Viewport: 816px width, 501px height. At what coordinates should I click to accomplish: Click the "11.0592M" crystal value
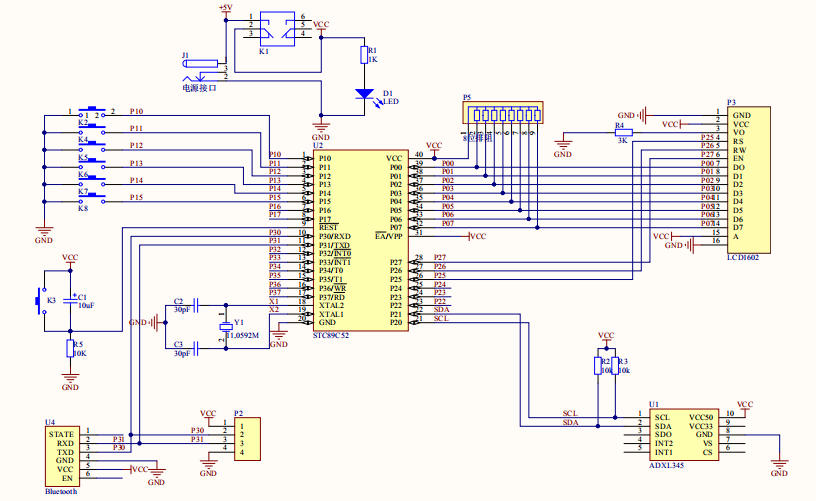[243, 336]
